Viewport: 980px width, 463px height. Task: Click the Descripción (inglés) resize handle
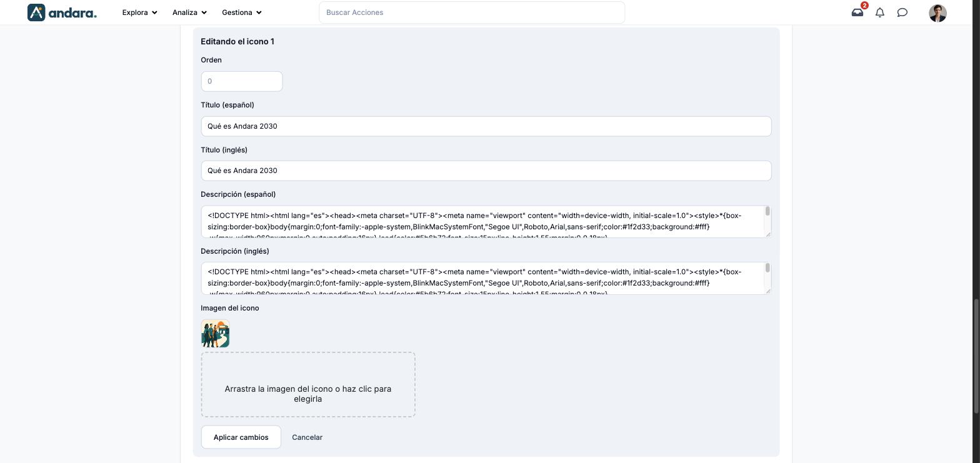(768, 291)
